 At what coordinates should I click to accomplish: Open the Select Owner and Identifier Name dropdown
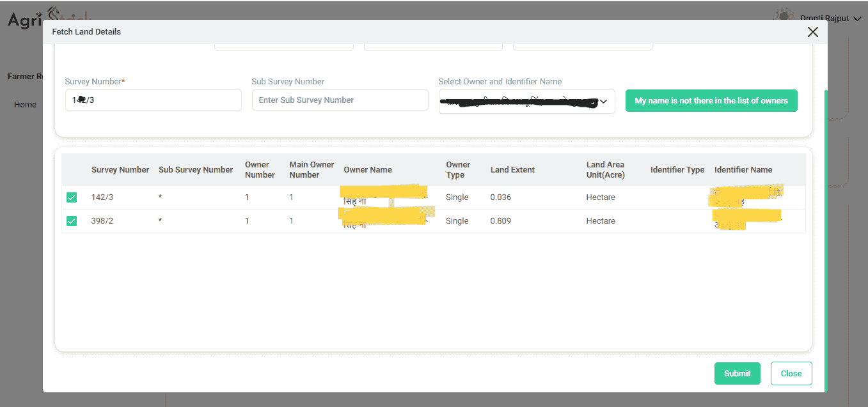pyautogui.click(x=526, y=102)
